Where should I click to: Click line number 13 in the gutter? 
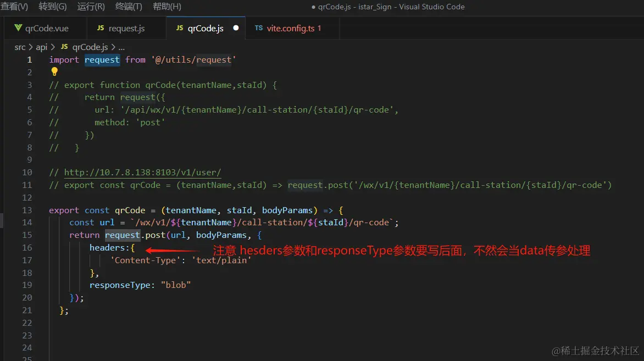[27, 210]
